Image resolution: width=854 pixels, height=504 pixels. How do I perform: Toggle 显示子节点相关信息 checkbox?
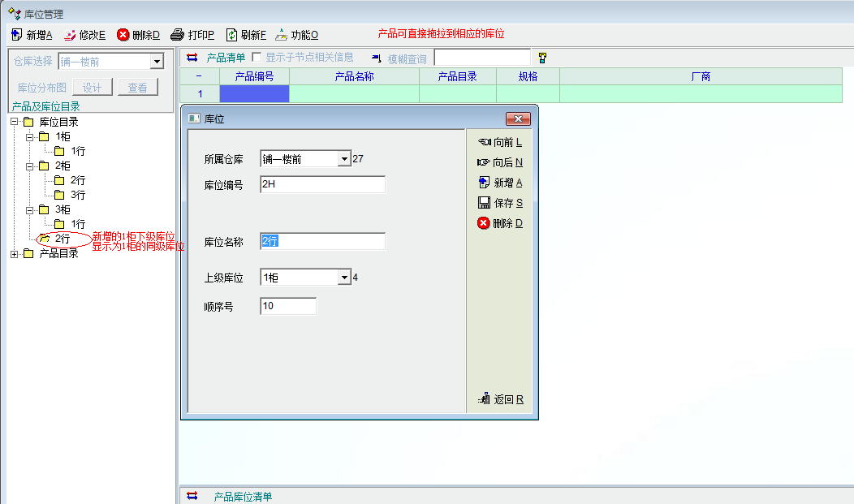point(257,58)
